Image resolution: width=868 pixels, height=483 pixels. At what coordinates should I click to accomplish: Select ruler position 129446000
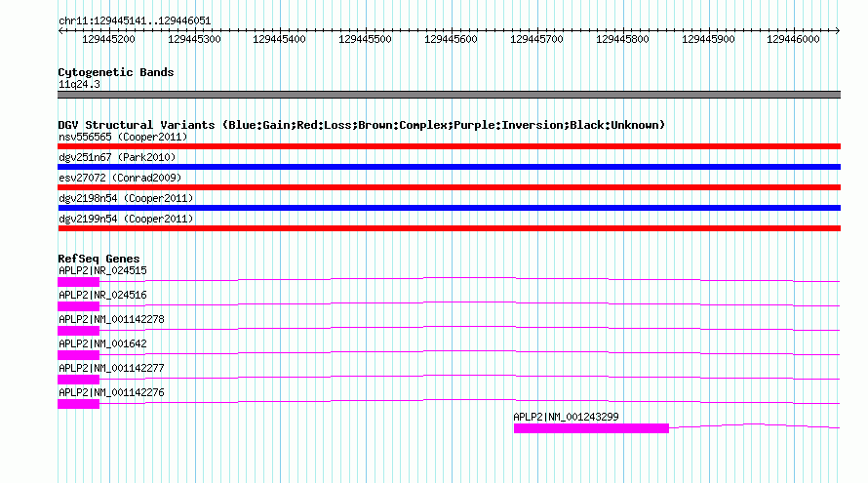coord(793,39)
